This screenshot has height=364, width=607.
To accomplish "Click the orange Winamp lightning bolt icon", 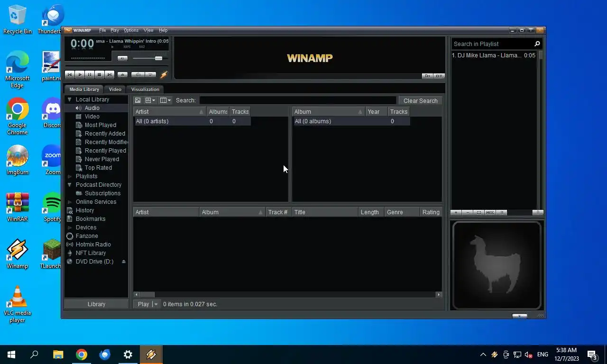I will pos(164,74).
